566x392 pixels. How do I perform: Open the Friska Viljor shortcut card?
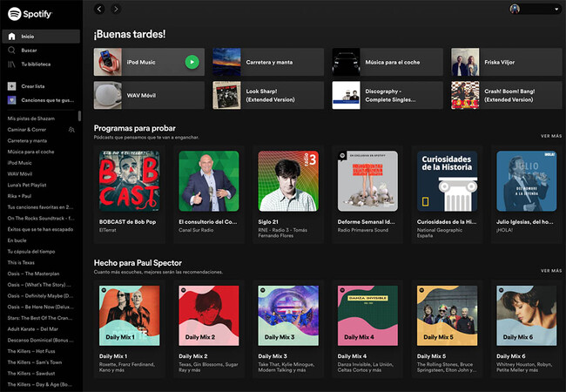[507, 62]
